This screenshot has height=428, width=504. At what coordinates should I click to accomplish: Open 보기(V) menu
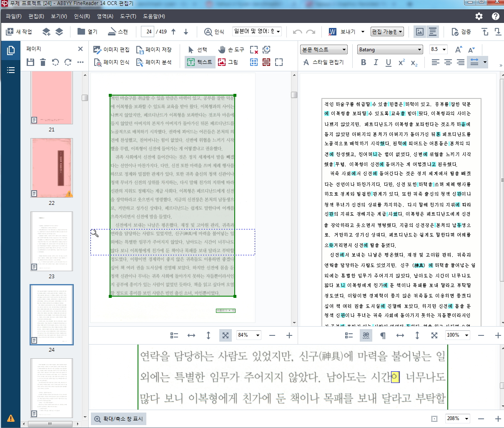coord(59,16)
